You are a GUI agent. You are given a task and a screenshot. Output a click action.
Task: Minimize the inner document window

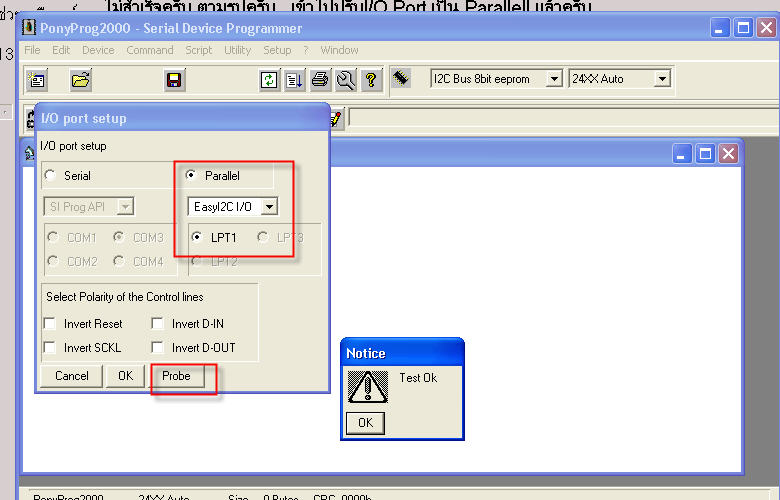pos(682,153)
